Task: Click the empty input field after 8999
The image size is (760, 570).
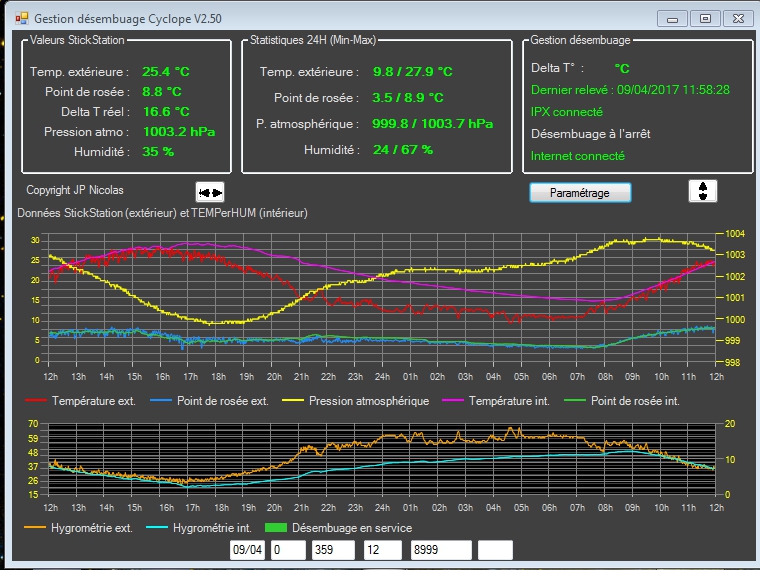Action: point(495,550)
